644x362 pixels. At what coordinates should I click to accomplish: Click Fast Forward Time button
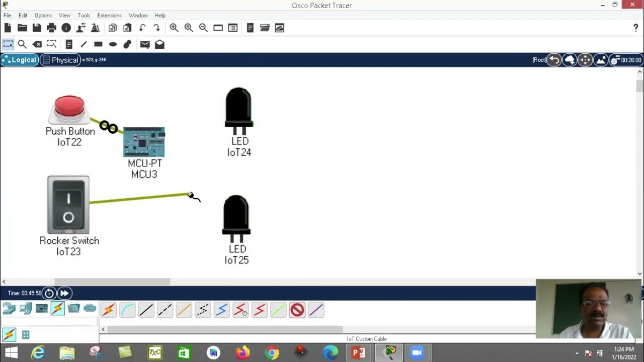64,293
